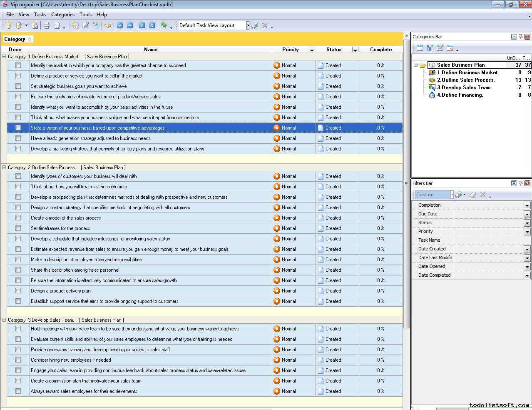Viewport: 532px width, 410px height.
Task: Sort by the Complete column header
Action: click(380, 50)
